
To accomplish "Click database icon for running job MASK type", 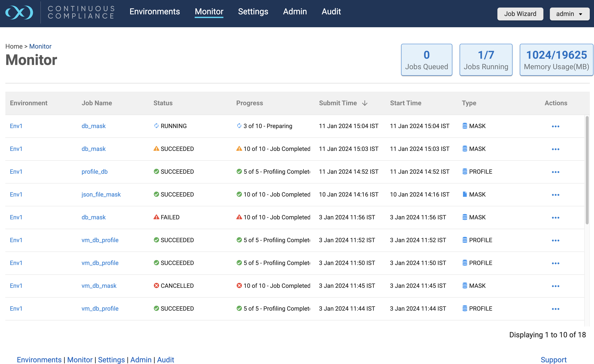I will (x=464, y=126).
